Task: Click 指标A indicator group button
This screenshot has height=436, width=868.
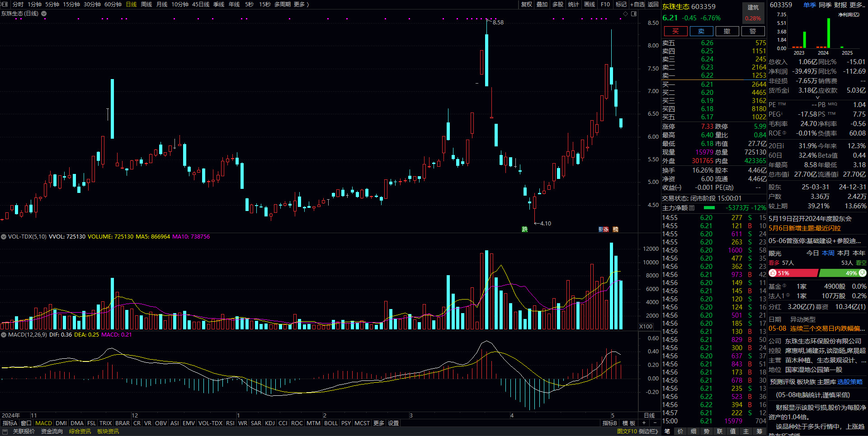Action: click(x=9, y=423)
